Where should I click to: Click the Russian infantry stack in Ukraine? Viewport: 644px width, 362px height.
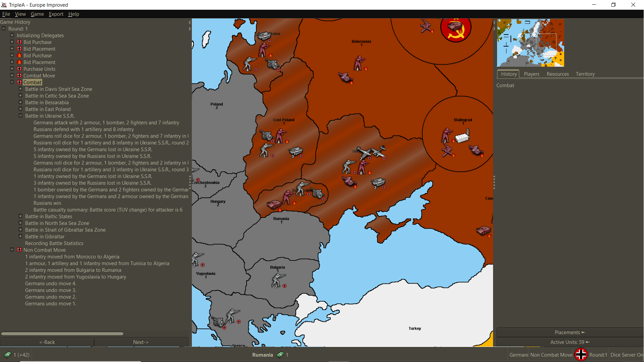(363, 167)
